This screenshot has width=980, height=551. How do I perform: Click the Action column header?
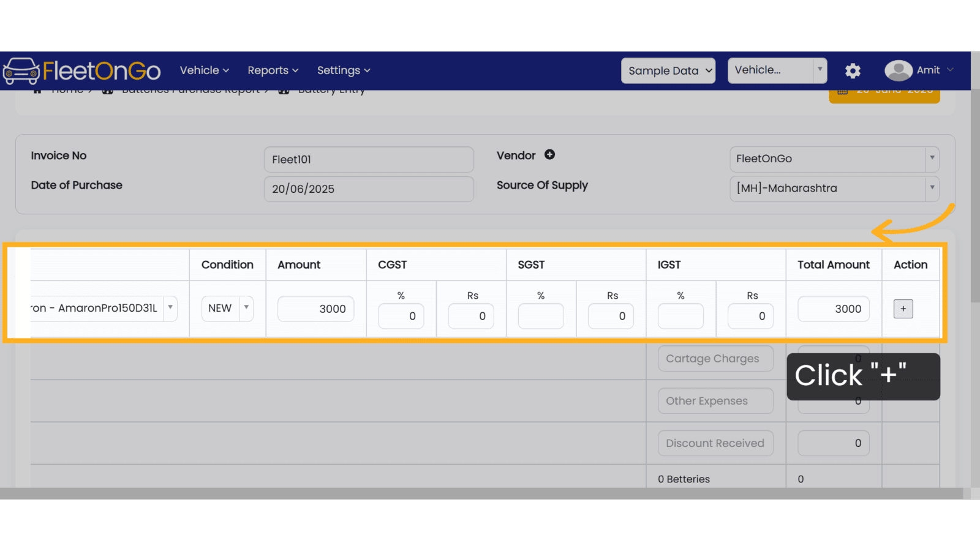click(x=910, y=264)
